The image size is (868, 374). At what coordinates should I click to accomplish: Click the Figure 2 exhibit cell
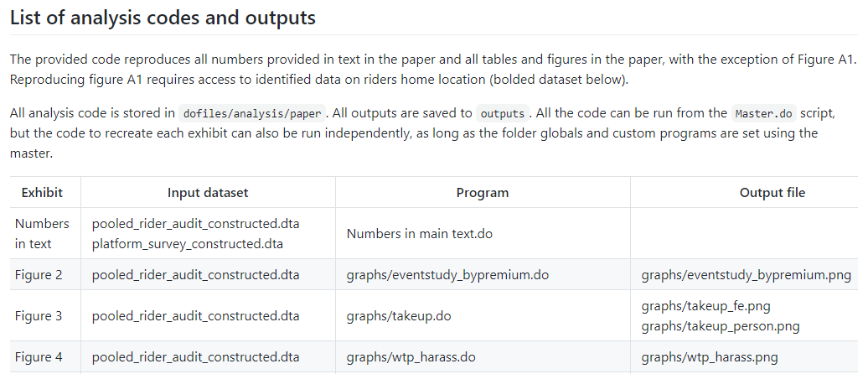(39, 274)
